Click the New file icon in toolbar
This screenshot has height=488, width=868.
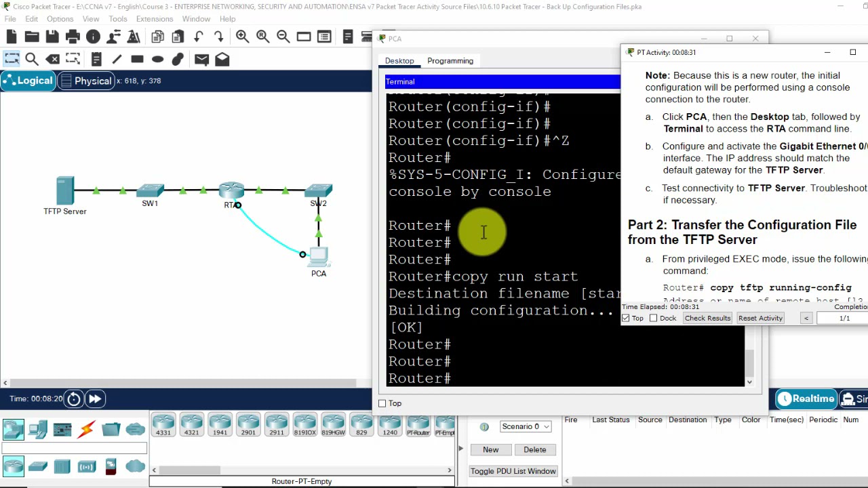[x=12, y=37]
